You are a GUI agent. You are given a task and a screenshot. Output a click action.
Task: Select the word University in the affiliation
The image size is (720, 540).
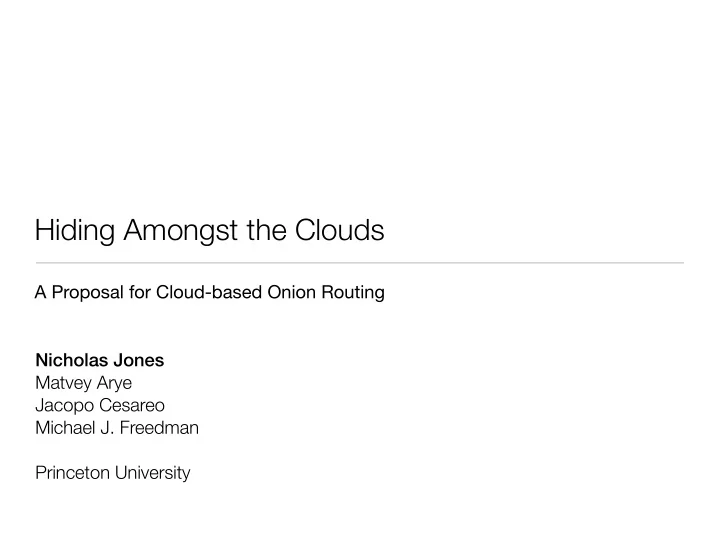click(152, 473)
